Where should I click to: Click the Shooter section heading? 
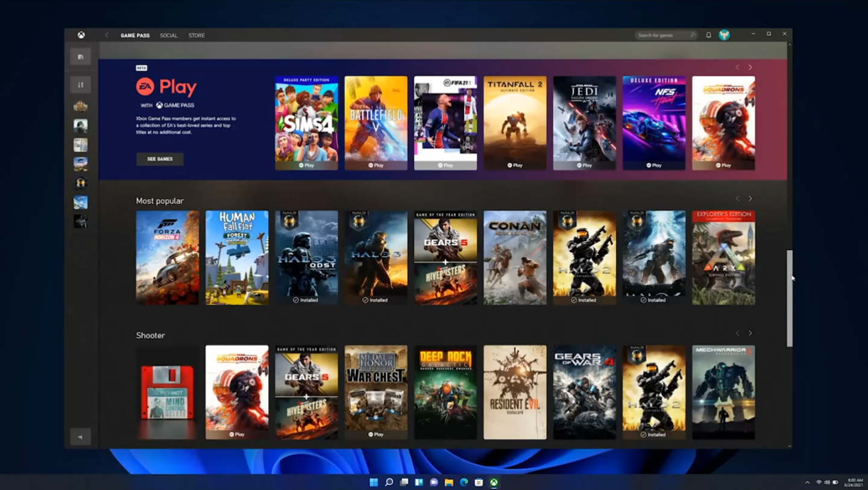tap(151, 335)
